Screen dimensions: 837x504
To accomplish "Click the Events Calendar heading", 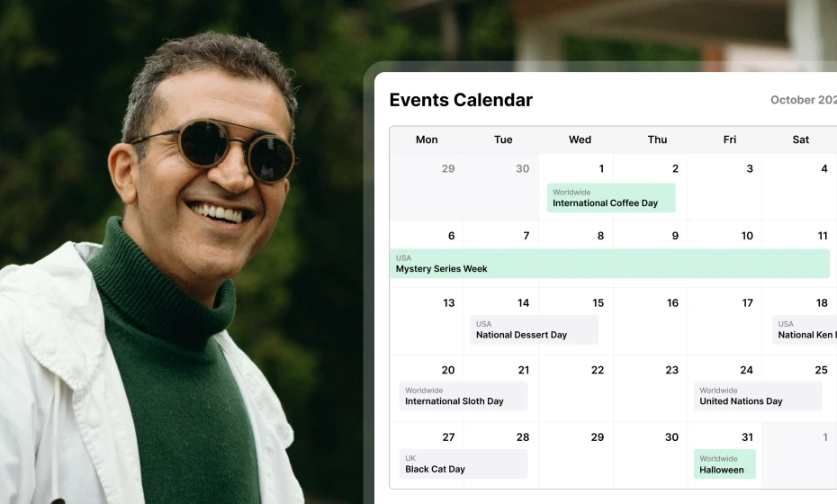I will point(461,100).
